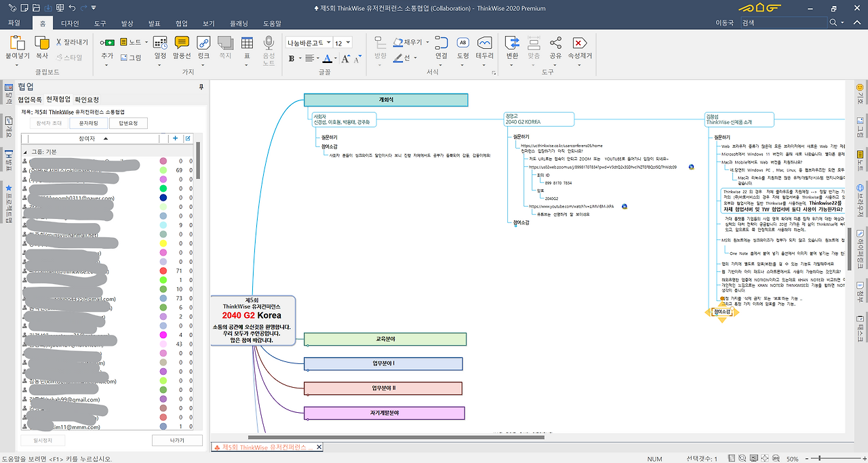Click the 정영교 2040 G2 KOREA node
The image size is (868, 463).
[539, 119]
